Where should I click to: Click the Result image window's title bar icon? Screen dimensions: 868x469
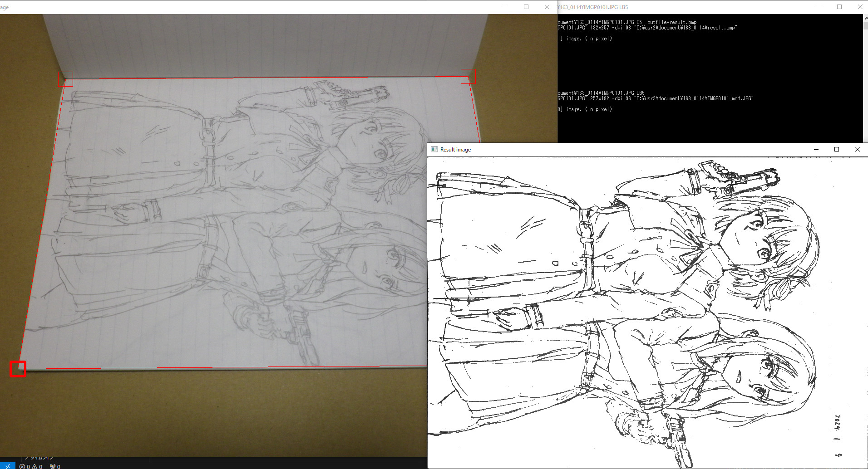coord(434,149)
